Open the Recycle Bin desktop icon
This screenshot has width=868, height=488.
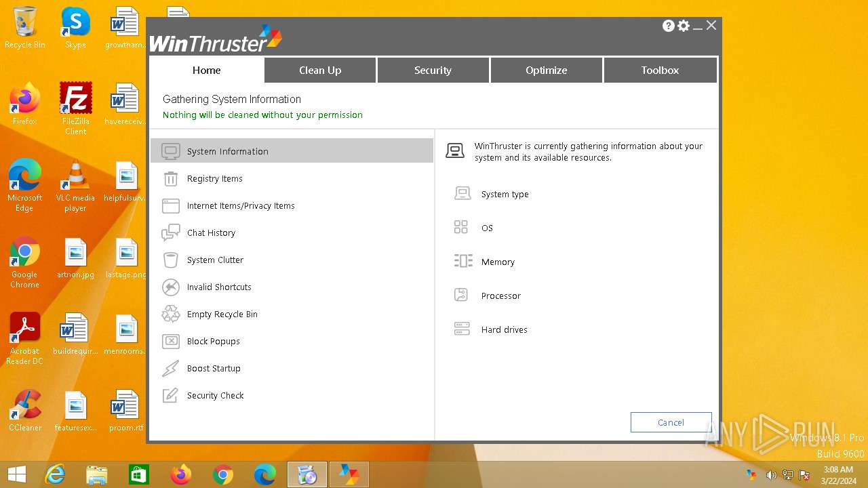(x=25, y=28)
